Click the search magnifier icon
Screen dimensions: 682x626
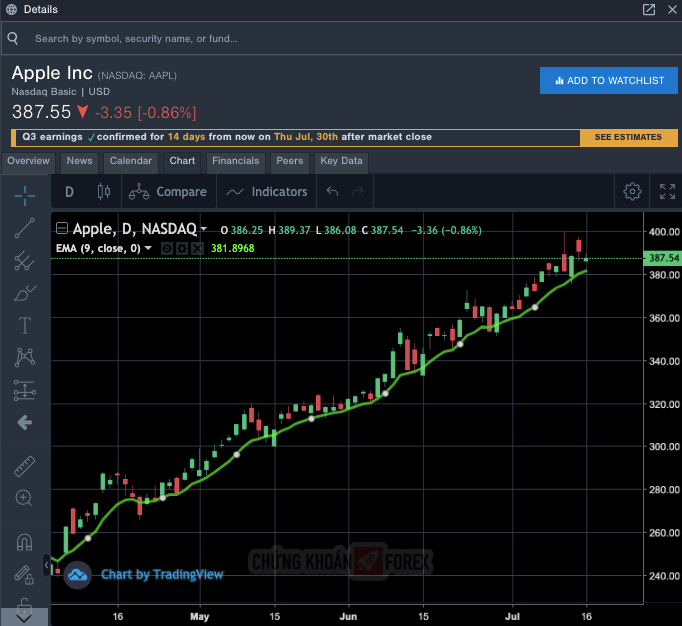tap(13, 38)
